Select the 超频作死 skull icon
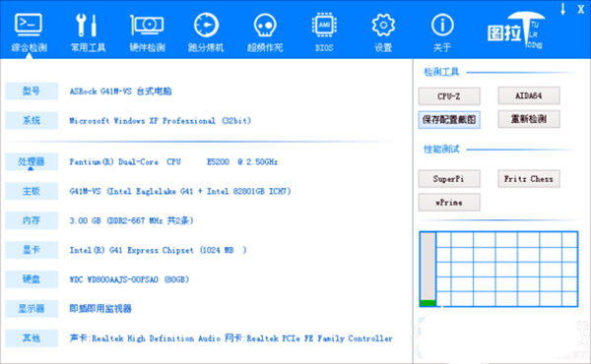Image resolution: width=591 pixels, height=364 pixels. click(x=265, y=26)
